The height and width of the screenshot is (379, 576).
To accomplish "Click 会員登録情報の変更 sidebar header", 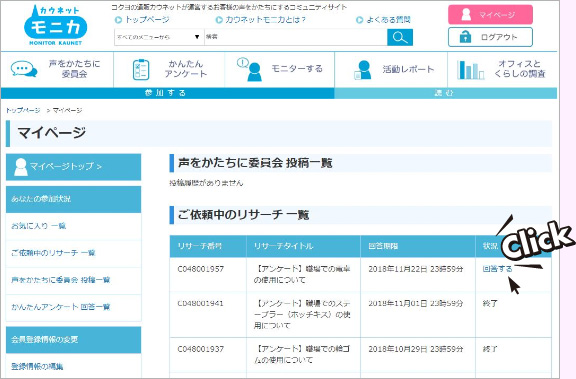I will pyautogui.click(x=73, y=340).
